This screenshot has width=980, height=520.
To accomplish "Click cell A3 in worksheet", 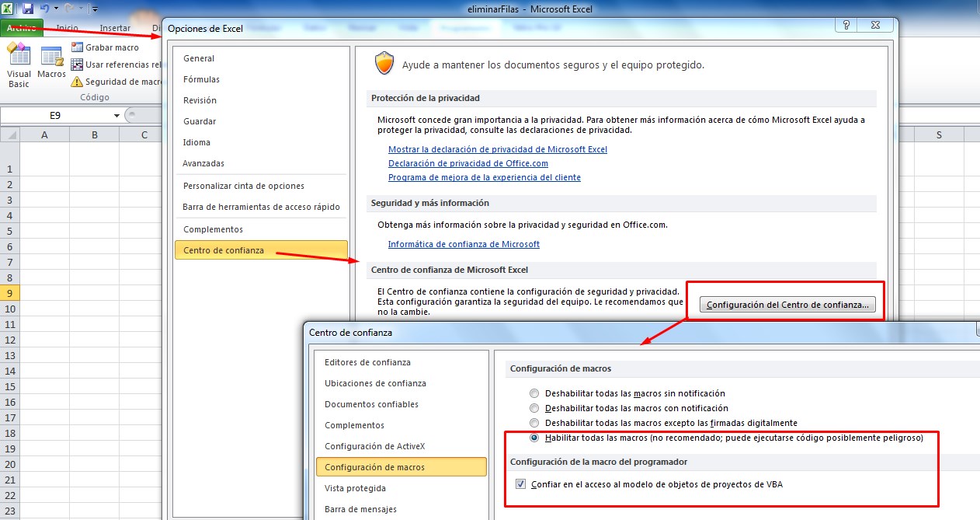I will [44, 200].
